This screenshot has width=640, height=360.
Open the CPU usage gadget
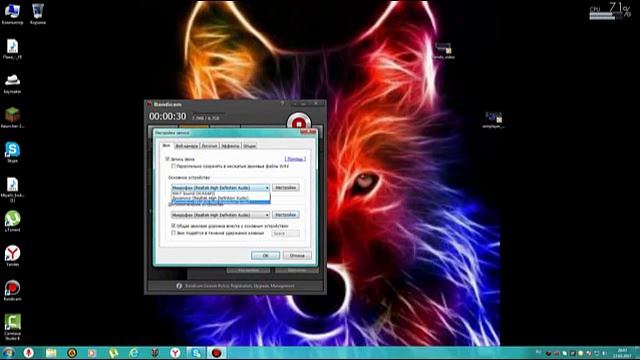(x=610, y=11)
